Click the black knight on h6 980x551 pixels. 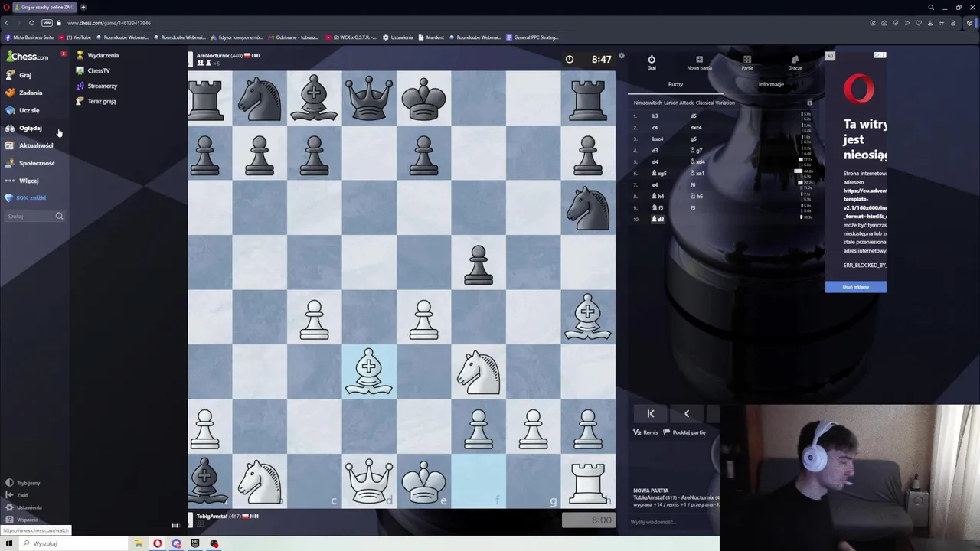588,207
